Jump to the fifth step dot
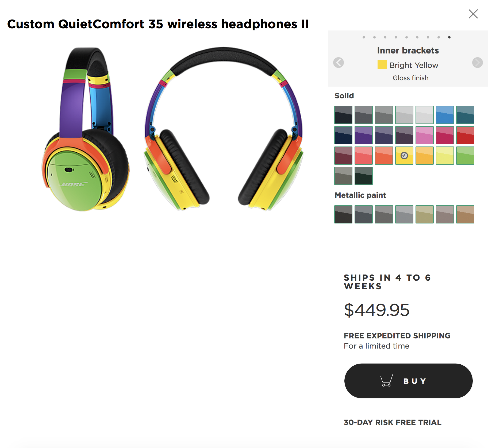The width and height of the screenshot is (492, 448). [406, 37]
